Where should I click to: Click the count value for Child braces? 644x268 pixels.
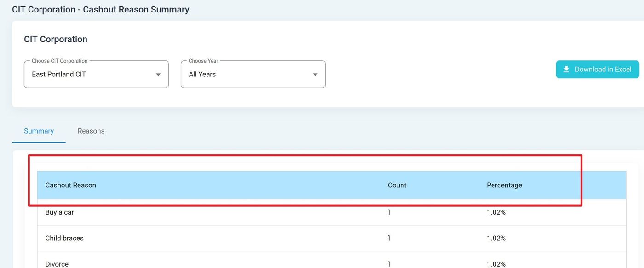pyautogui.click(x=389, y=238)
